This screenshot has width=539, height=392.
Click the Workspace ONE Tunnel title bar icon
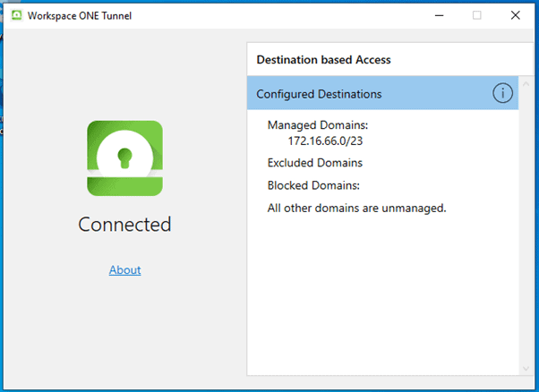[x=16, y=15]
